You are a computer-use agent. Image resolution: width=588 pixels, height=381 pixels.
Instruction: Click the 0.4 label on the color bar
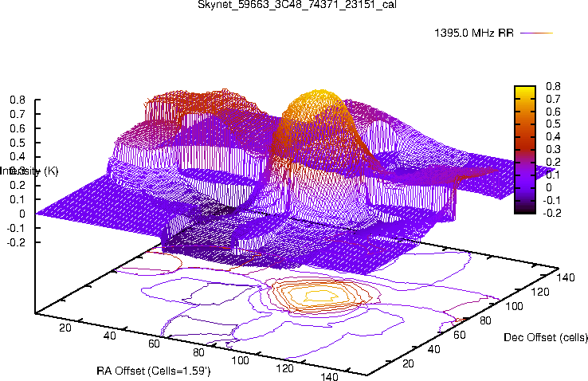(553, 137)
